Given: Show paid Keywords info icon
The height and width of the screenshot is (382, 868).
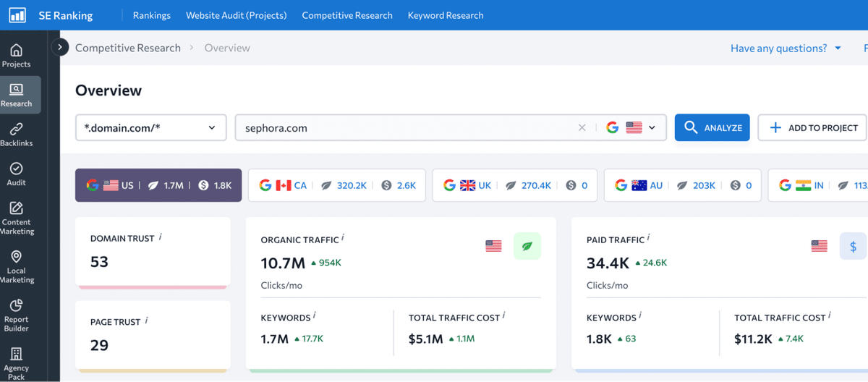Looking at the screenshot, I should [x=640, y=316].
